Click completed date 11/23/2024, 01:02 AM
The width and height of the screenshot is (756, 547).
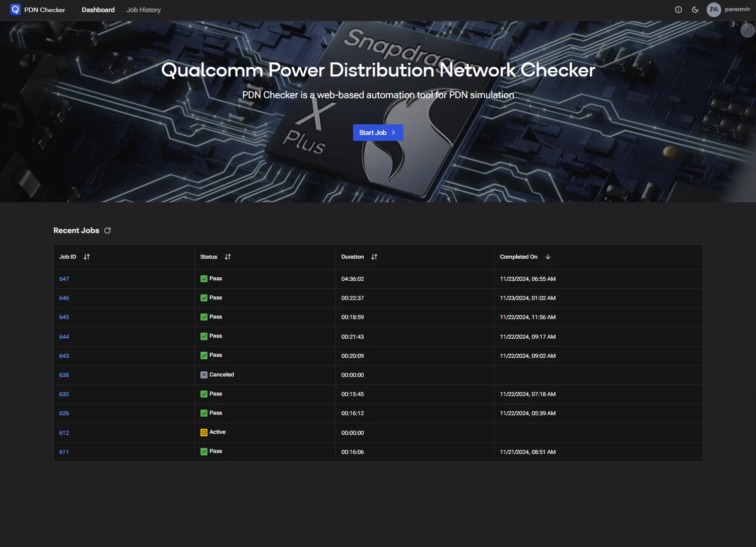[528, 298]
